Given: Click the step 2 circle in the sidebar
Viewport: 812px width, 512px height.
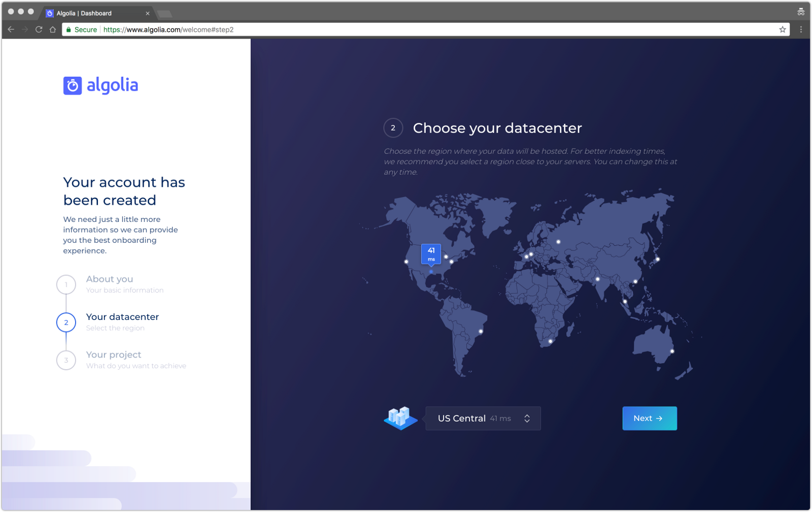Looking at the screenshot, I should click(66, 323).
